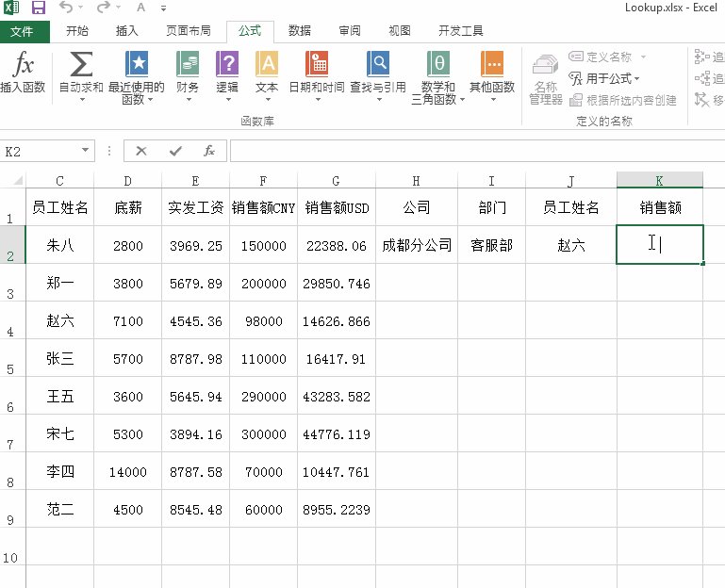Image resolution: width=725 pixels, height=588 pixels.
Task: Click the Undo arrow icon
Action: [x=66, y=7]
